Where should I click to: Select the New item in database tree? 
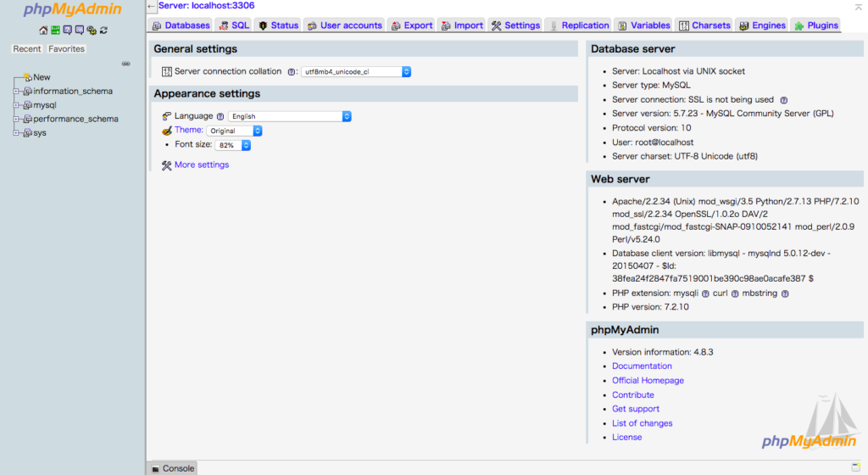(x=42, y=77)
